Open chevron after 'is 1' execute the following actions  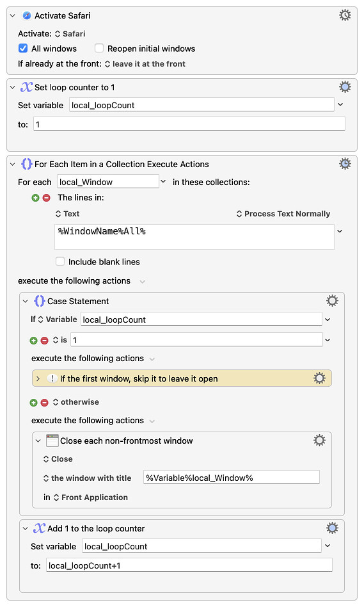click(152, 359)
